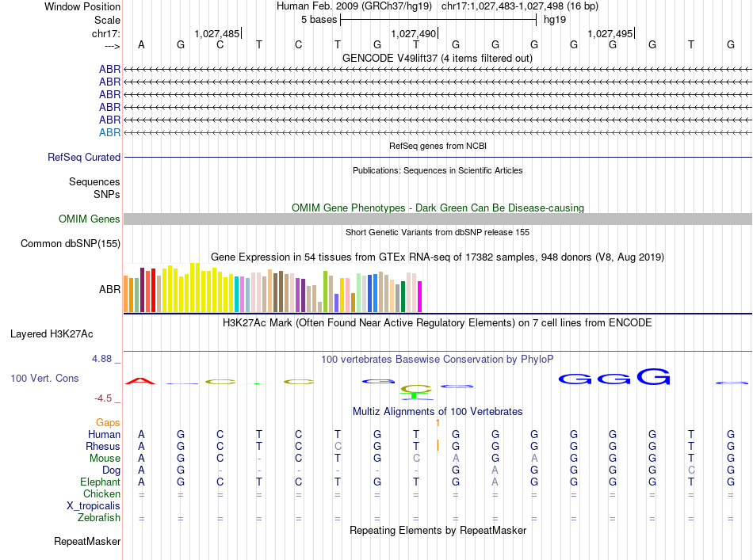Click the light blue ABR transcript label
This screenshot has width=753, height=560.
click(x=109, y=132)
